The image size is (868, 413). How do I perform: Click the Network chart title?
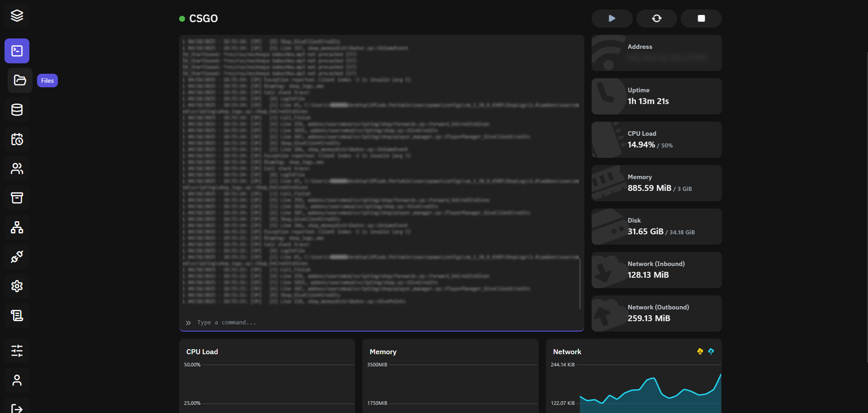[567, 352]
